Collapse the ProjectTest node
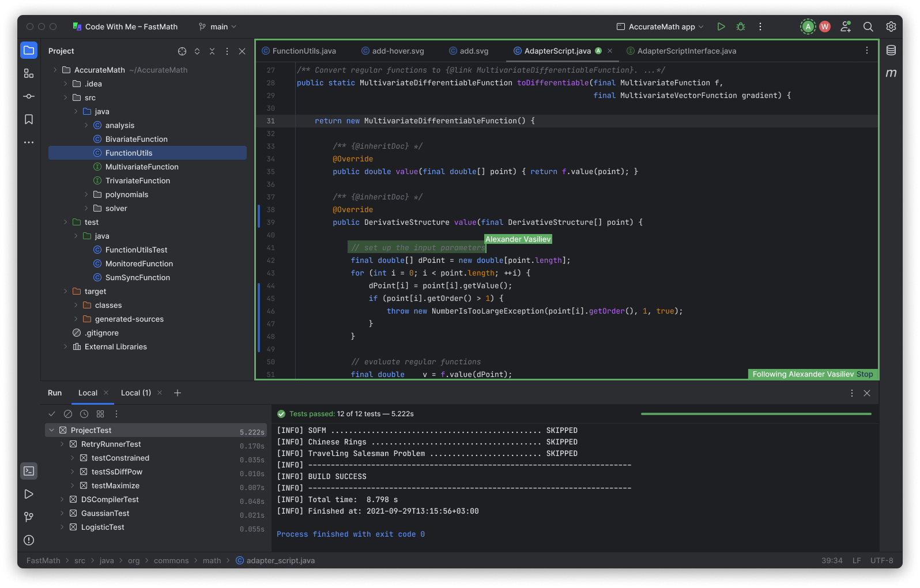This screenshot has height=588, width=920. (x=52, y=430)
